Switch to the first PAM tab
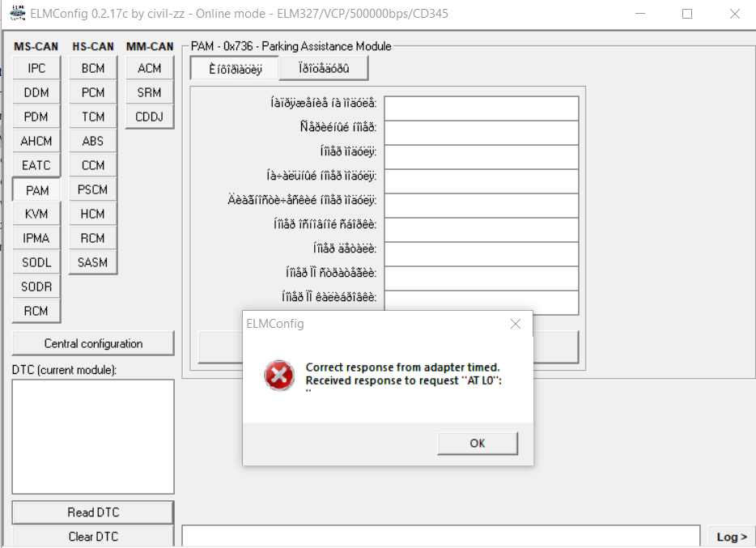This screenshot has height=548, width=756. 235,69
